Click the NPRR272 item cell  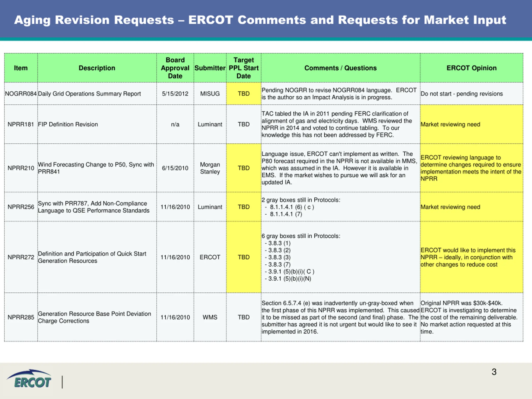point(21,257)
